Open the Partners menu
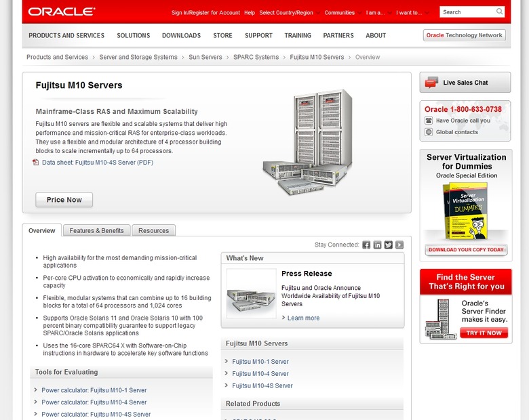The width and height of the screenshot is (529, 420). [338, 35]
